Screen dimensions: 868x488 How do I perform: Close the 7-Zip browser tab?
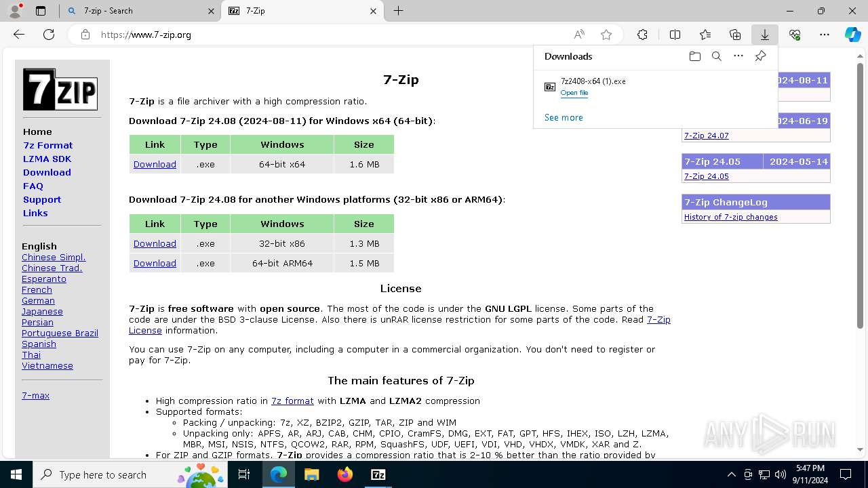[x=373, y=11]
